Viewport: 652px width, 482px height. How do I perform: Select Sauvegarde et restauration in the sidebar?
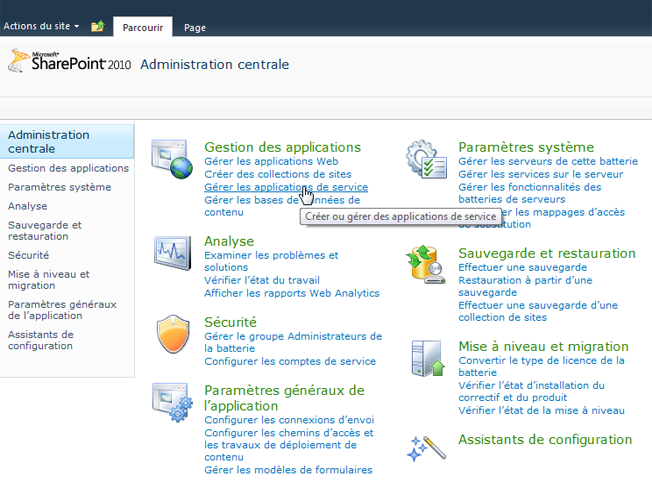[x=44, y=230]
